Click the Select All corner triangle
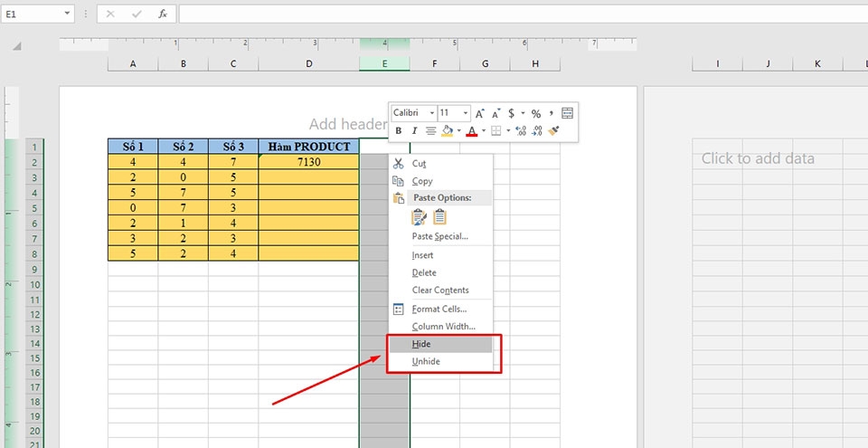 tap(16, 46)
